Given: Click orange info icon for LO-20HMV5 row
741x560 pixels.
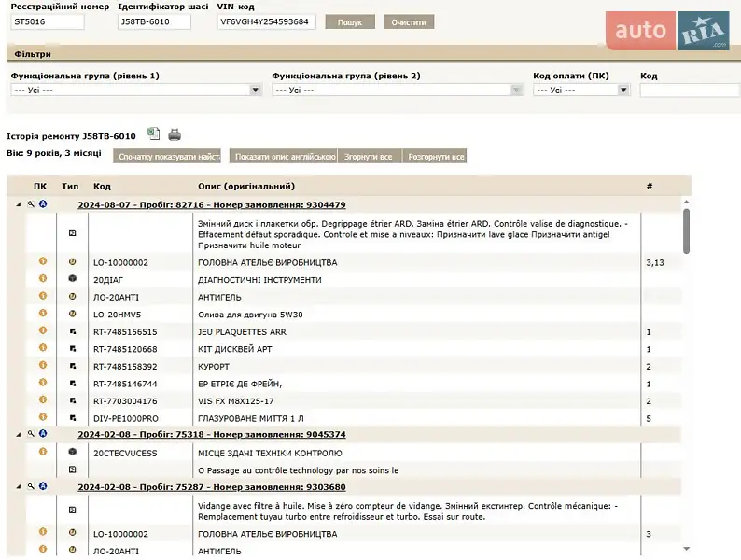Looking at the screenshot, I should [x=43, y=313].
